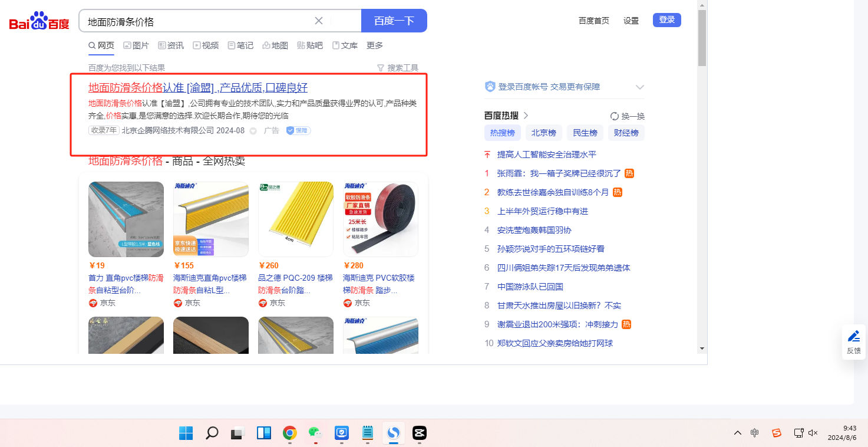
Task: Click the vertical scrollbar thumb
Action: point(702,38)
